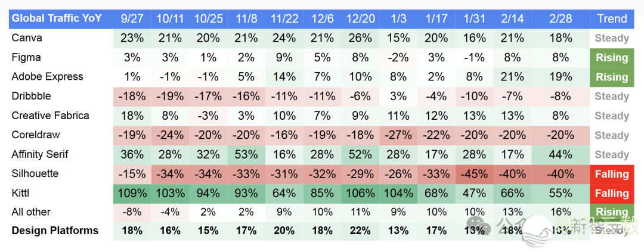Select the Trend column header

pos(612,18)
